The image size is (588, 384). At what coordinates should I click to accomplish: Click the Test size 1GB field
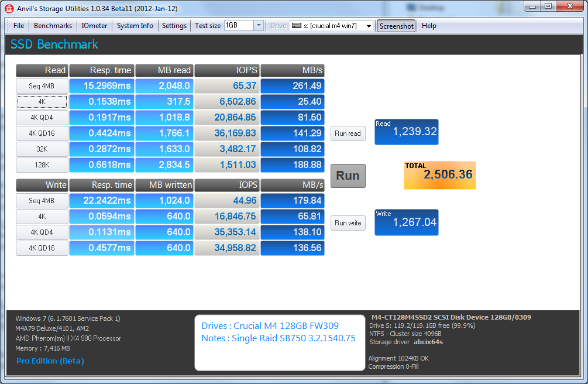(239, 26)
